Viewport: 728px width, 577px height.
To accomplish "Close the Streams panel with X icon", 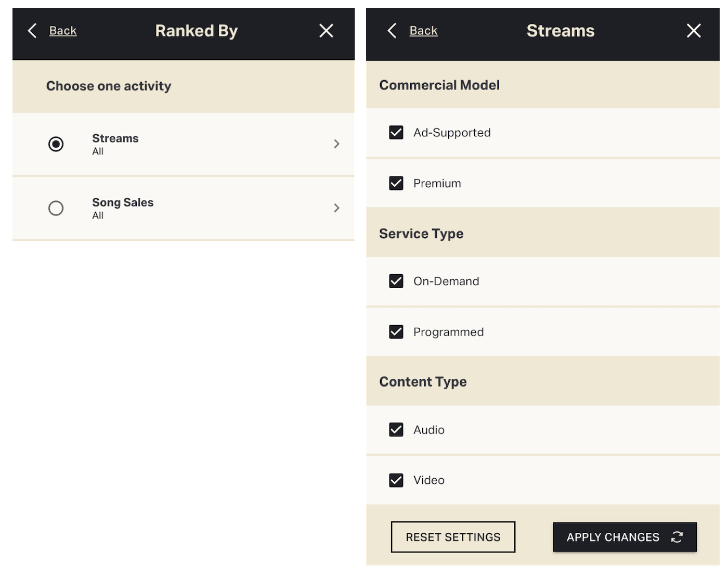I will click(x=694, y=31).
